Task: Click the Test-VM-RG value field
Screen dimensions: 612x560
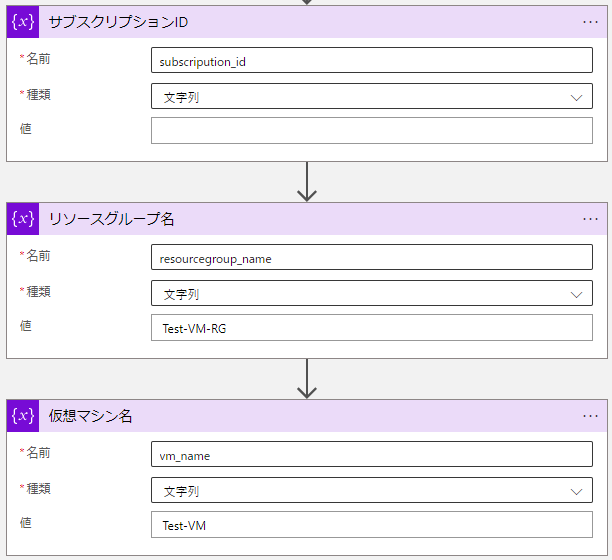Action: coord(372,327)
